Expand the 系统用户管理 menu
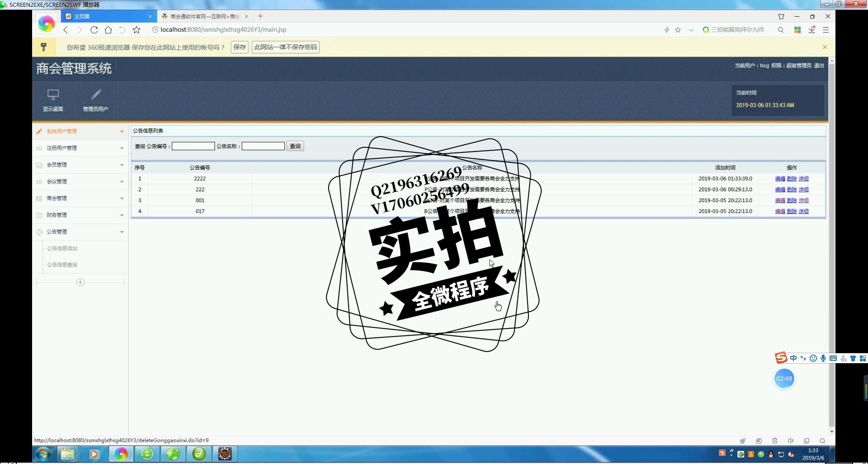The width and height of the screenshot is (868, 464). 80,131
